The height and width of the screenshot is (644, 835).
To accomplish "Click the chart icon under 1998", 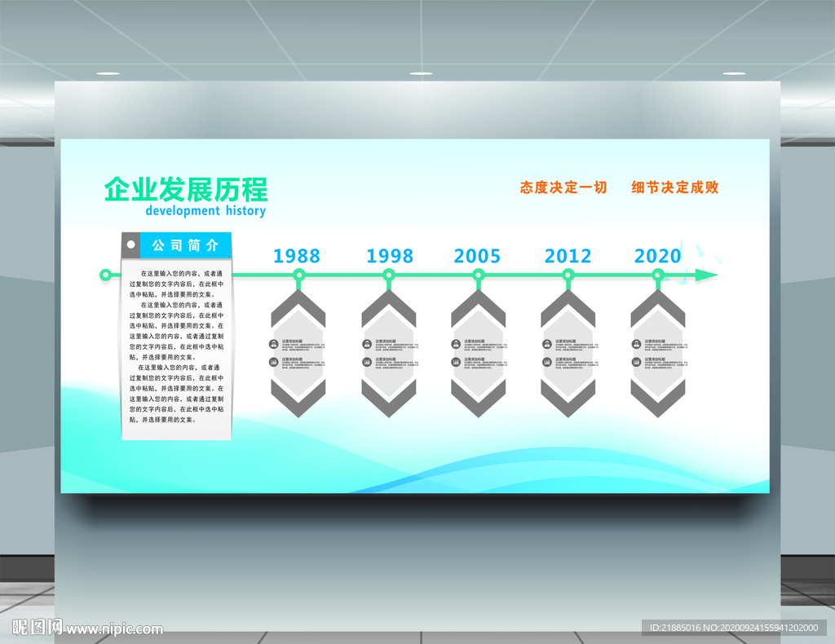I will coord(367,362).
